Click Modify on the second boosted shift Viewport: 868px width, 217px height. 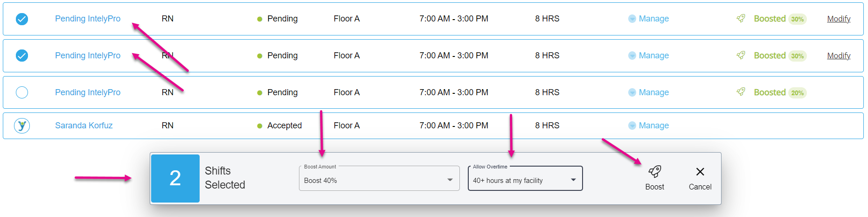click(839, 56)
